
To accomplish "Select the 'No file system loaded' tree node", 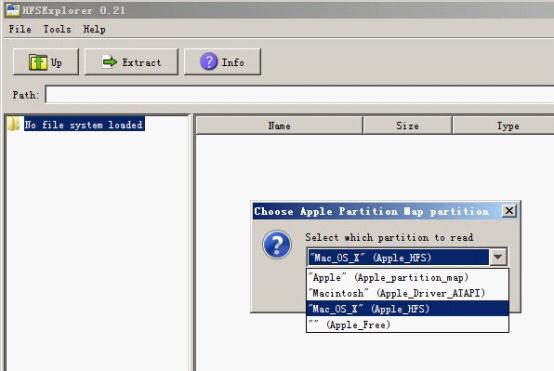I will click(84, 124).
